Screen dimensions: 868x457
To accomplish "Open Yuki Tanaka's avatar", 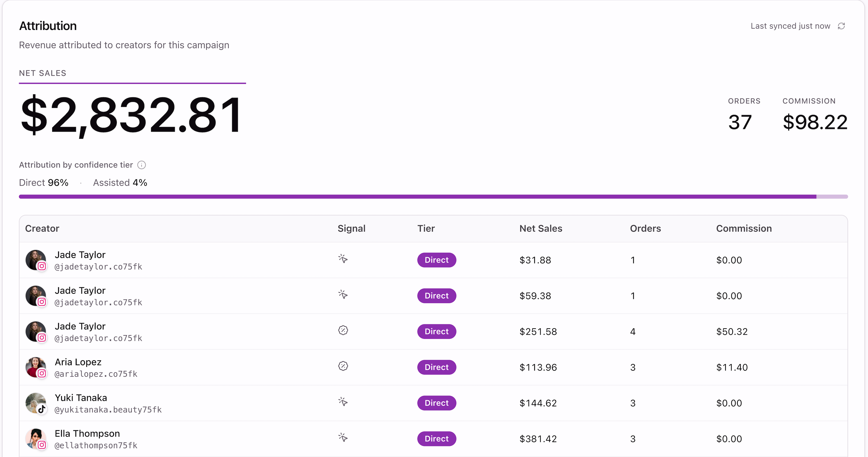I will 36,403.
